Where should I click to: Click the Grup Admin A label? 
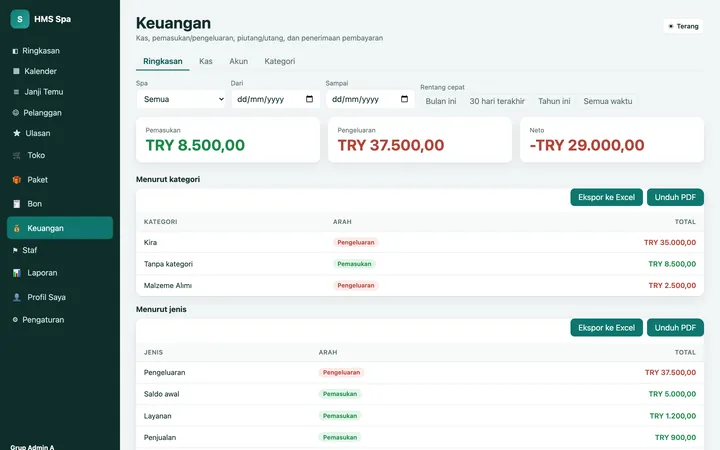click(32, 447)
